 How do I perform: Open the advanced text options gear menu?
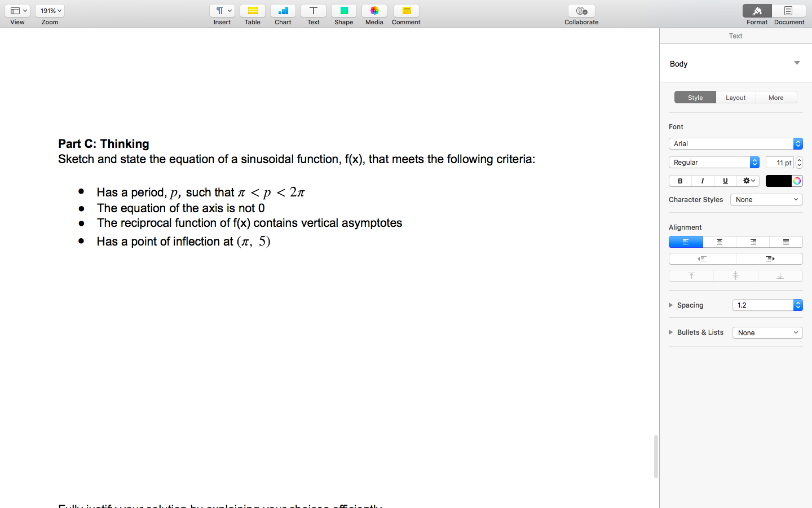748,181
